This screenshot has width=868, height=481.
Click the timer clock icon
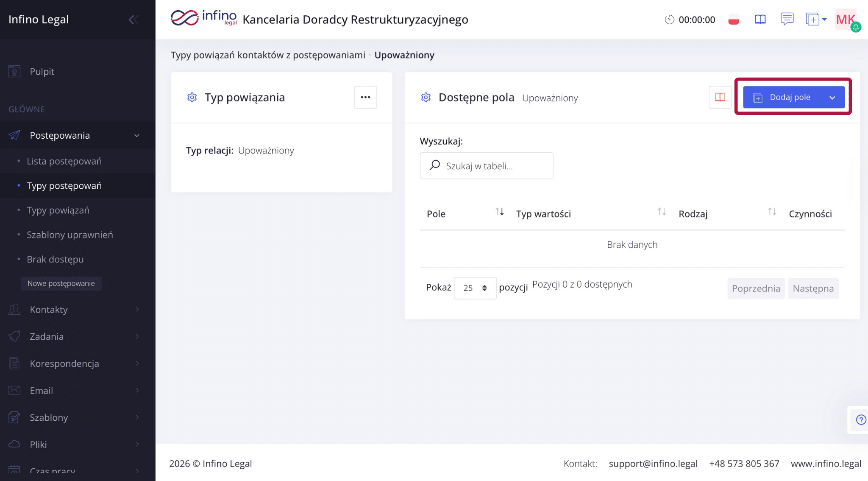669,20
